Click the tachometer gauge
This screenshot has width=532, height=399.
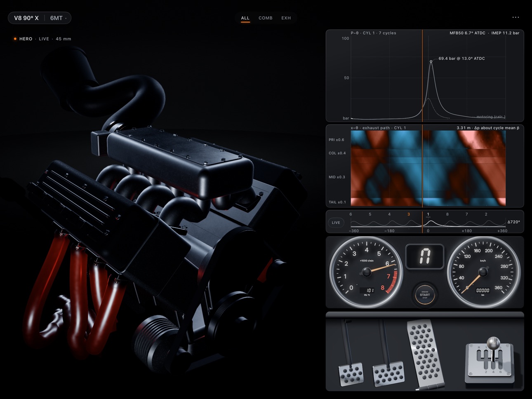[x=366, y=272]
